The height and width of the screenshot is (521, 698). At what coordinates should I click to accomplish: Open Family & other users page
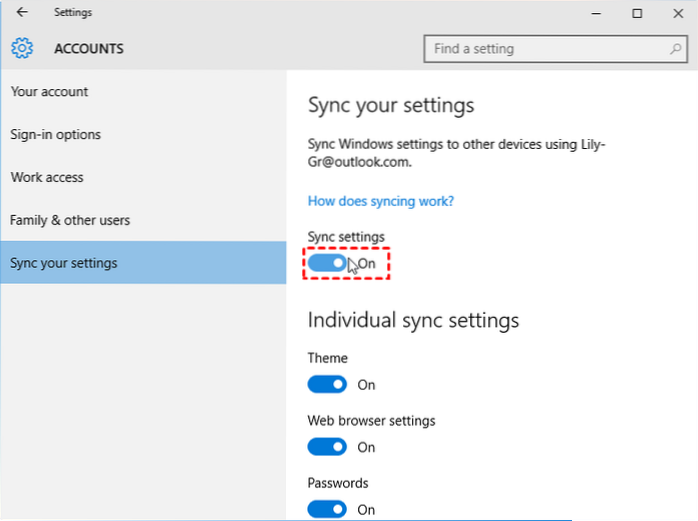pos(70,220)
